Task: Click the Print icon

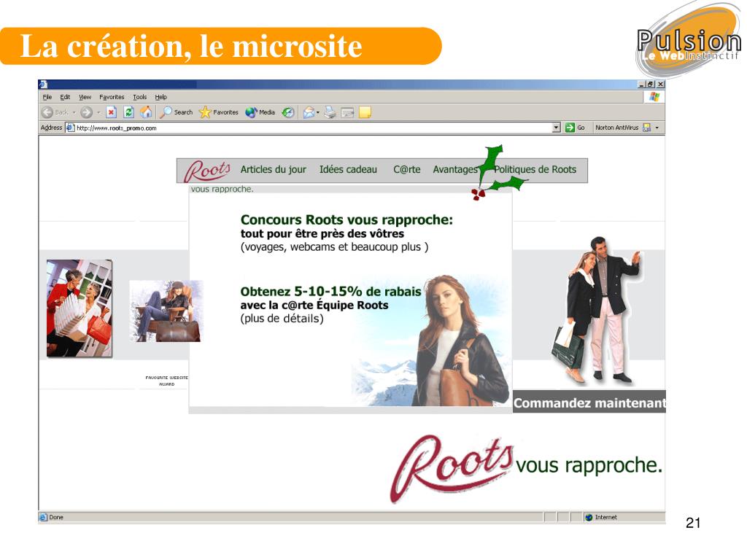Action: pyautogui.click(x=330, y=112)
